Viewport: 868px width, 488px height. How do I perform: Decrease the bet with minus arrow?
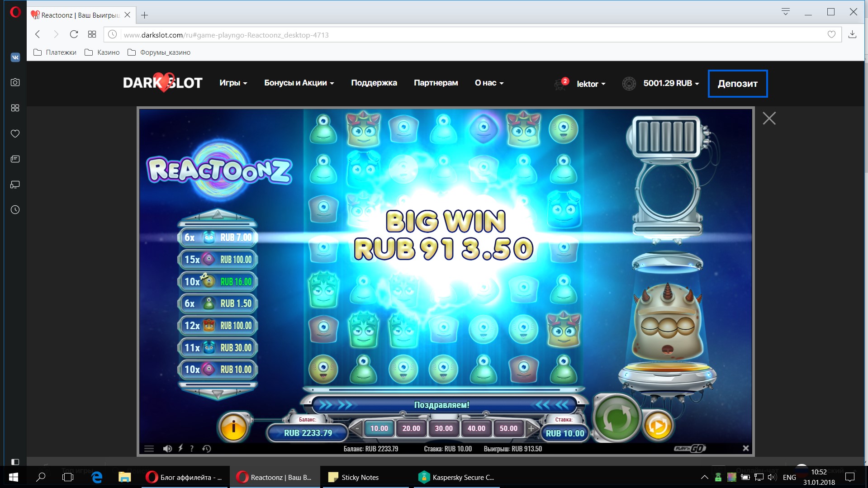pyautogui.click(x=357, y=428)
